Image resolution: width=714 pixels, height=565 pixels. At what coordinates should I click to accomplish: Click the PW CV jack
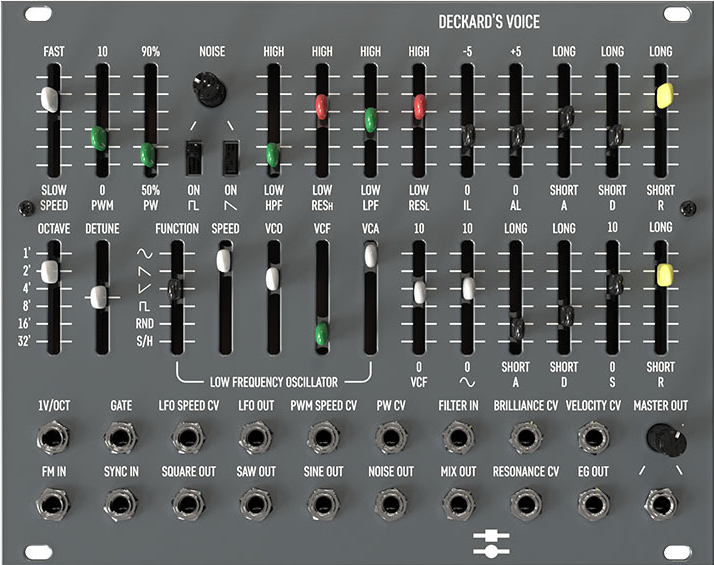[391, 438]
